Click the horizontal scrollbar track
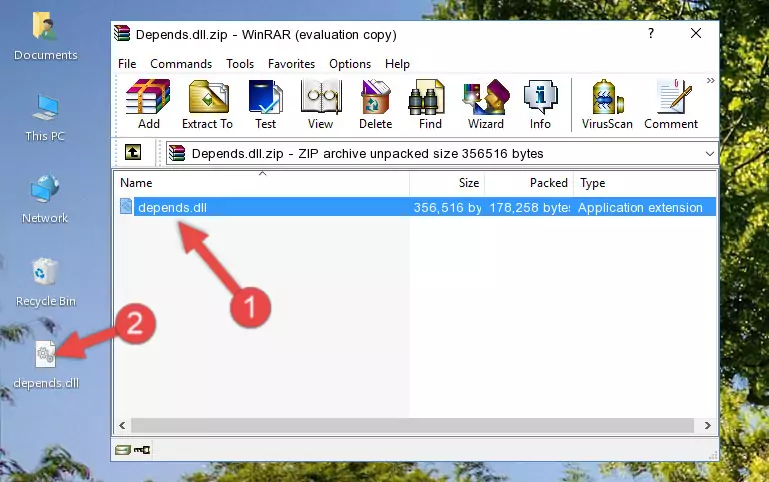769x482 pixels. point(412,425)
